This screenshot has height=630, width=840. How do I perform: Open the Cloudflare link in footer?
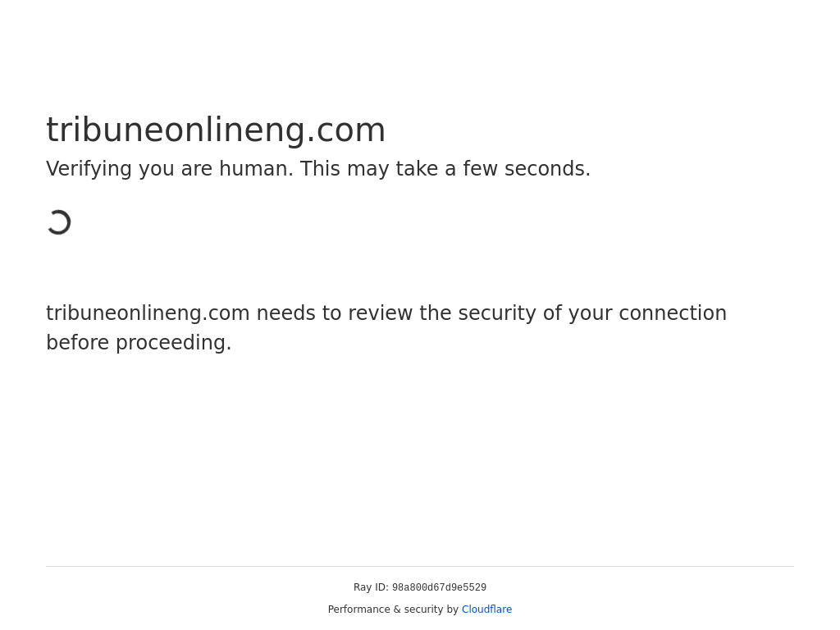point(486,609)
